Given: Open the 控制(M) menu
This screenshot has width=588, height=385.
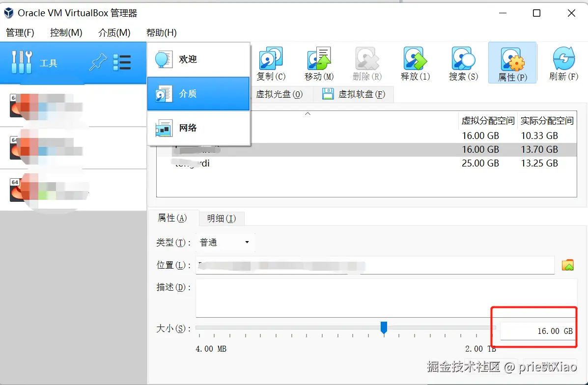Looking at the screenshot, I should (66, 32).
